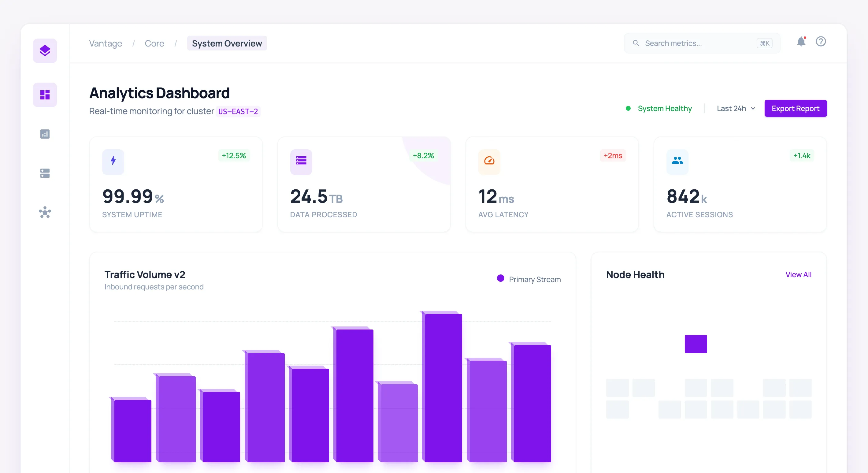
Task: Click the users icon on Active Sessions card
Action: (677, 162)
